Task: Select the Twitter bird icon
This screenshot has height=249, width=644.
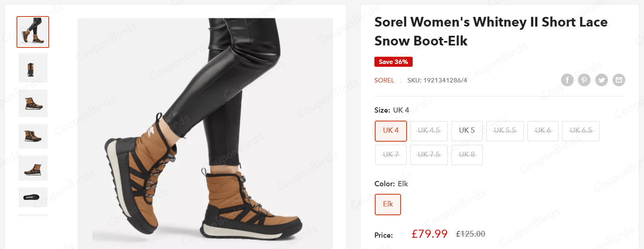Action: click(602, 80)
